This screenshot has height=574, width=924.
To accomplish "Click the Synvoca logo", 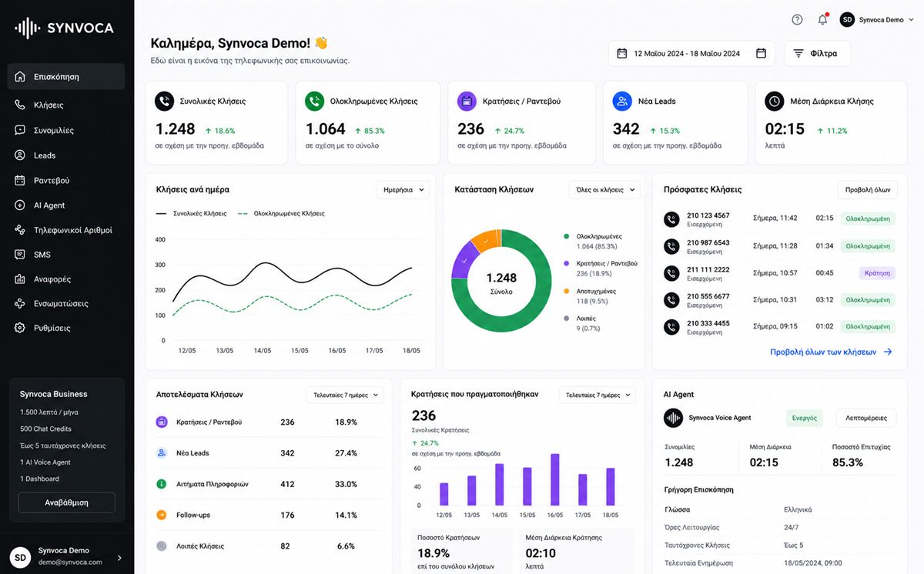I will 65,28.
